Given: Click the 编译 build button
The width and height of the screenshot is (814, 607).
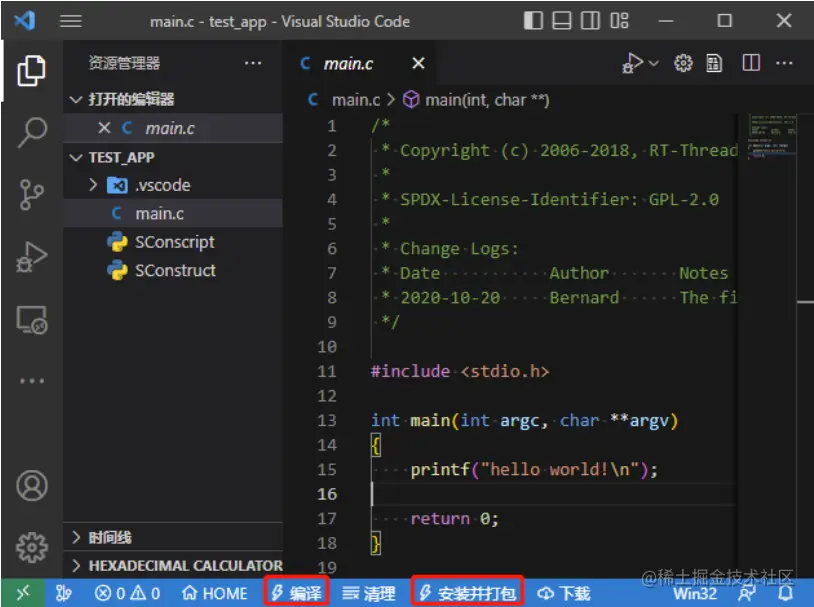Looking at the screenshot, I should pos(296,592).
